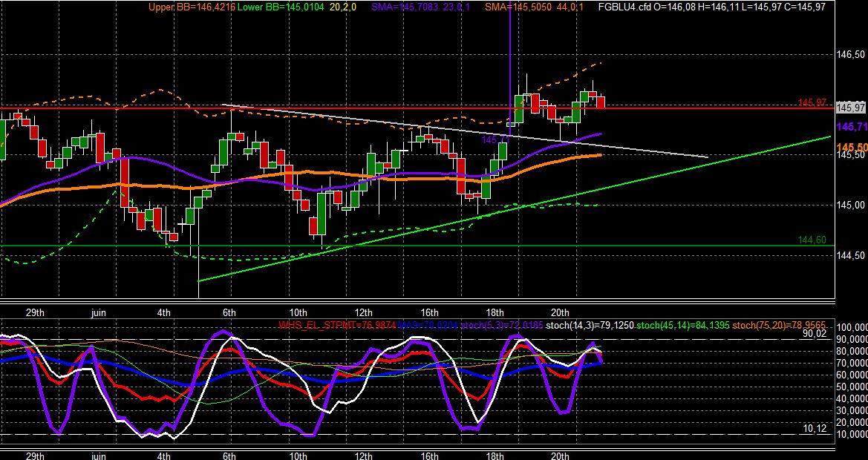Click 10th under the stochastic panel
Viewport: 868px width, 460px height.
point(298,456)
